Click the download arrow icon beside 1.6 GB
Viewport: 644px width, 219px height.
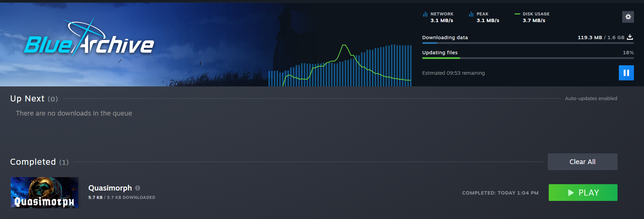coord(630,37)
